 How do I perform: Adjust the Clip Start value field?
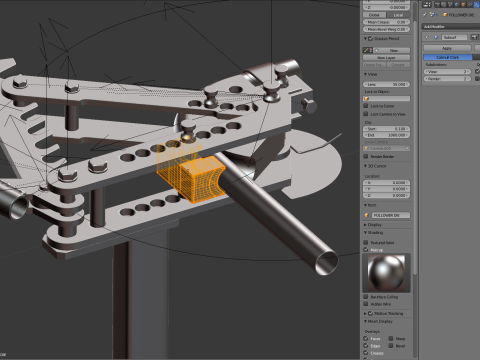point(386,129)
